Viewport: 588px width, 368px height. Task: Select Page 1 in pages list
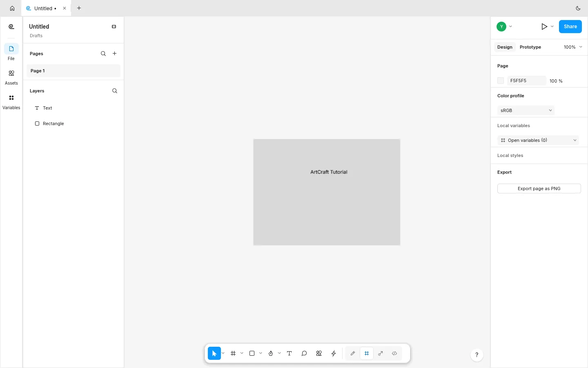(x=73, y=71)
